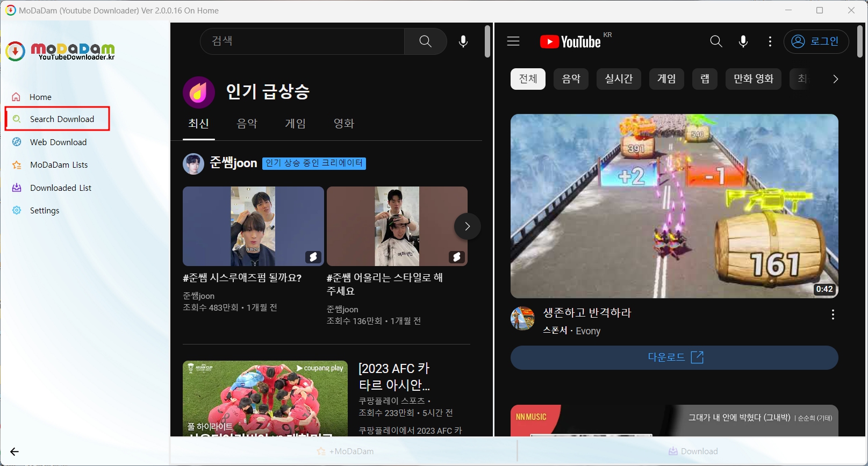Click the chips row next arrow
This screenshot has height=466, width=868.
tap(835, 79)
